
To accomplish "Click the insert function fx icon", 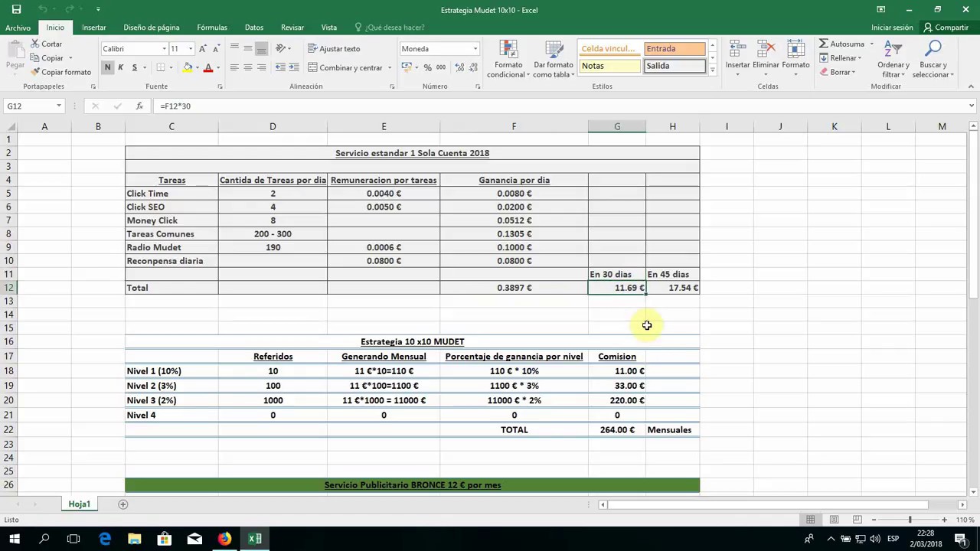I will 139,106.
